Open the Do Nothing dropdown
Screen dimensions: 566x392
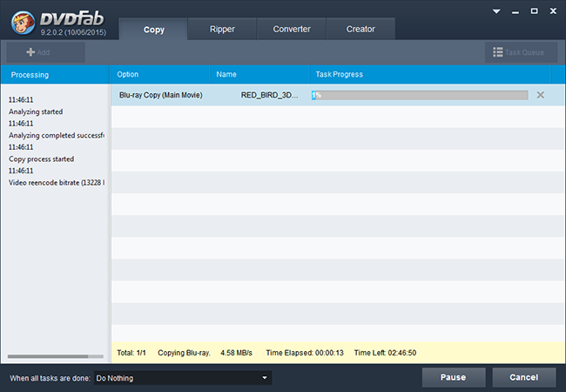point(183,378)
